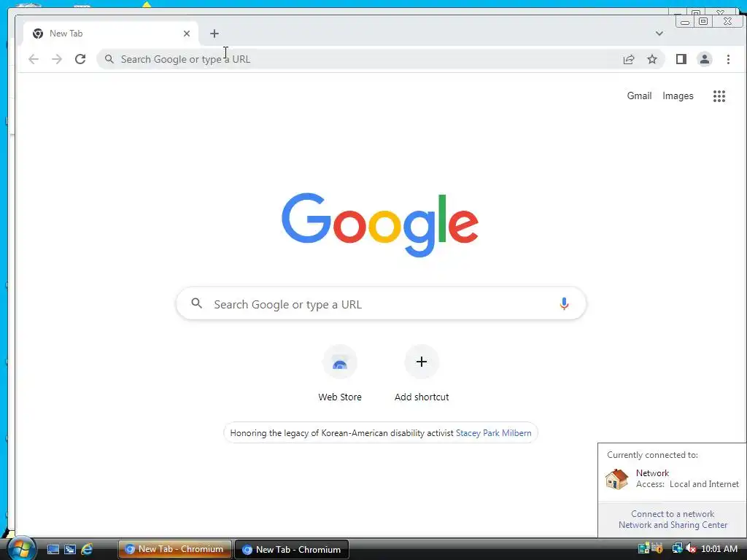Bookmark this tab with star icon
The width and height of the screenshot is (747, 560).
point(652,59)
